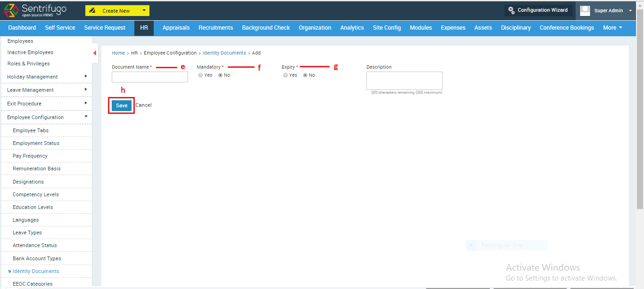Go to the Dashboard tab

(22, 28)
